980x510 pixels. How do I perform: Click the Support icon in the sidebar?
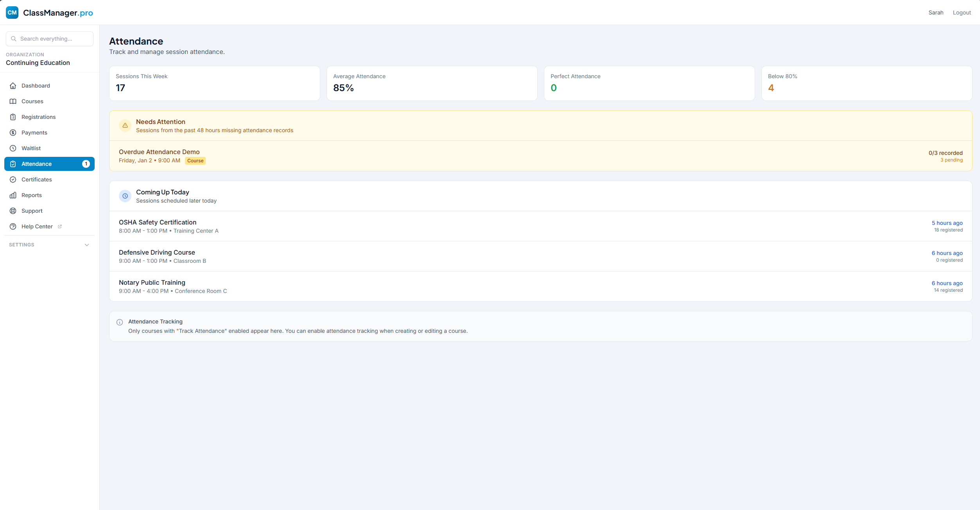[x=13, y=210]
